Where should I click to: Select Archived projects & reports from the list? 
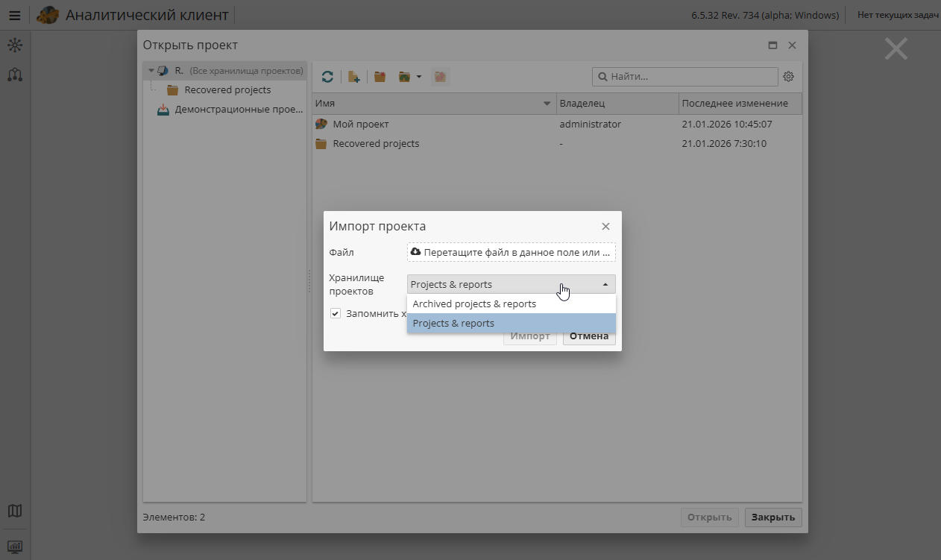[x=473, y=303]
